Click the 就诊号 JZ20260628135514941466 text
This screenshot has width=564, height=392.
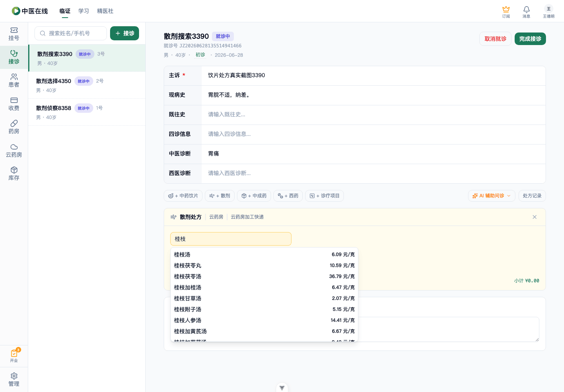coord(202,46)
